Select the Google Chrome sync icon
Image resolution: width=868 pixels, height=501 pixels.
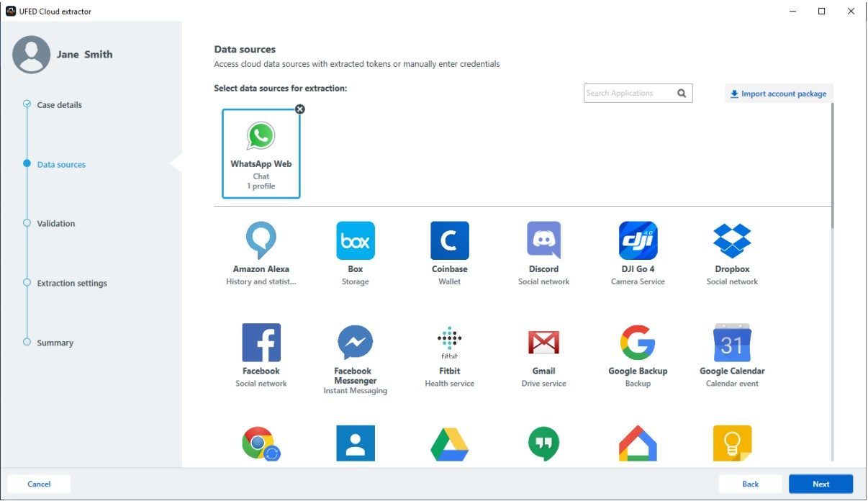point(261,444)
